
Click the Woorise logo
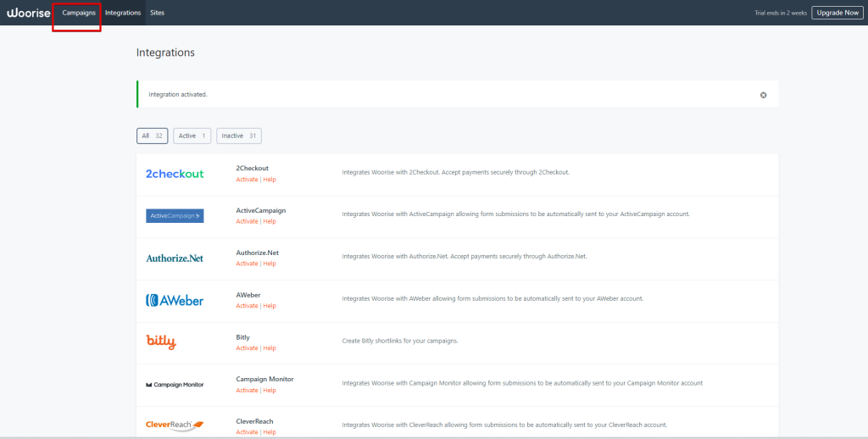[x=28, y=13]
